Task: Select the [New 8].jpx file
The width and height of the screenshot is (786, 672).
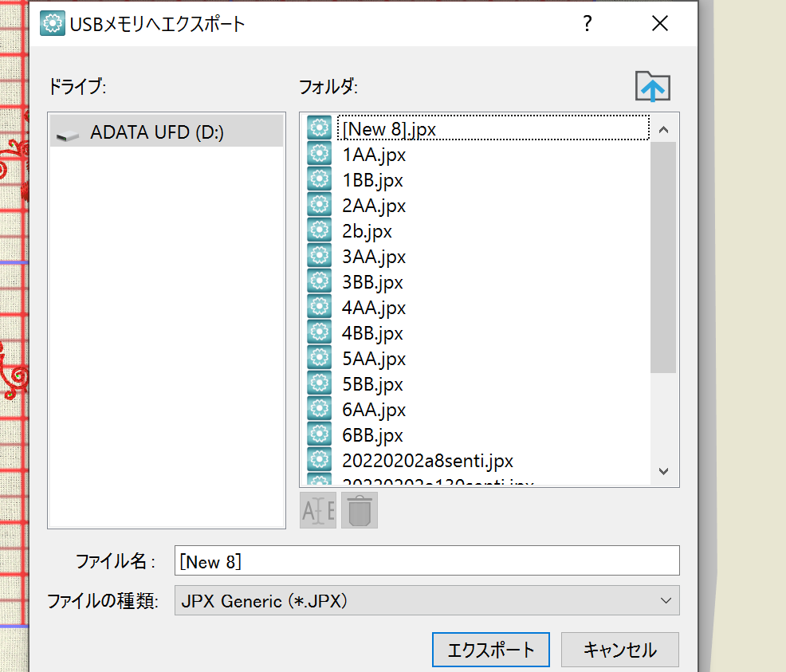Action: (x=389, y=129)
